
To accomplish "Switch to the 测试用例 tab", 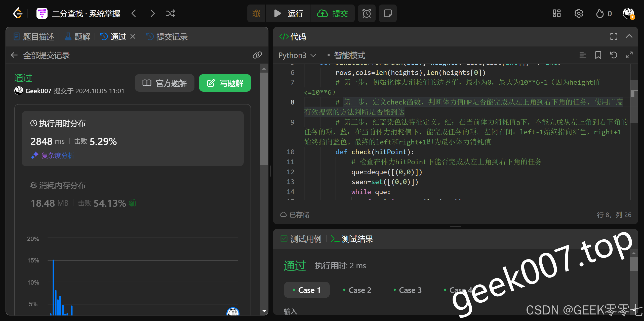I will (301, 239).
